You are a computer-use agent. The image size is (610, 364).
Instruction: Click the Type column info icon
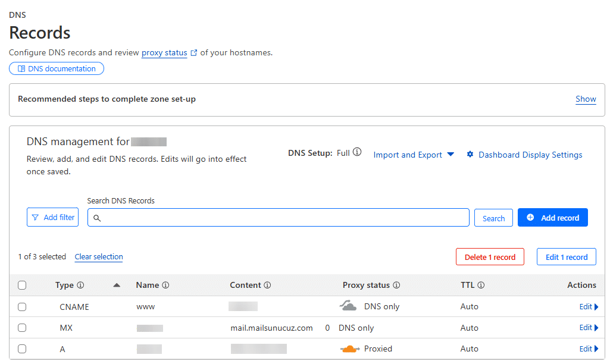[x=80, y=285]
